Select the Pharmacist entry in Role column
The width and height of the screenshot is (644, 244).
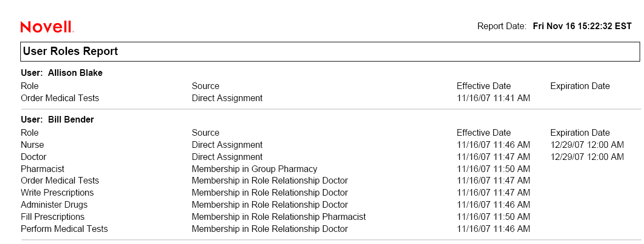pyautogui.click(x=42, y=169)
